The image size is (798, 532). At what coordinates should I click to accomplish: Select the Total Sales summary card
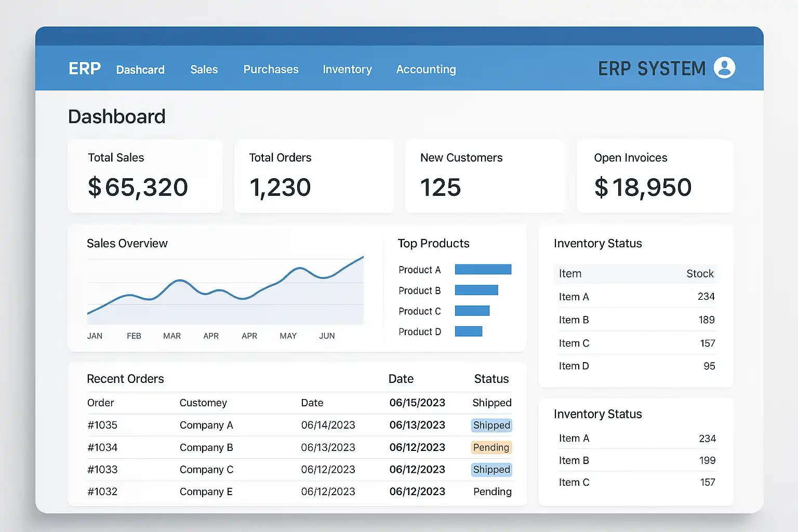[145, 177]
